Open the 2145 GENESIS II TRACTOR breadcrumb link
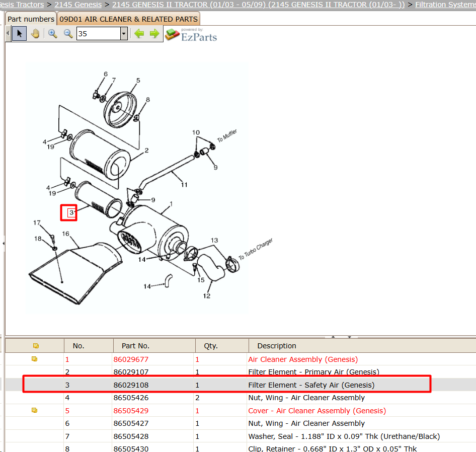 [258, 5]
